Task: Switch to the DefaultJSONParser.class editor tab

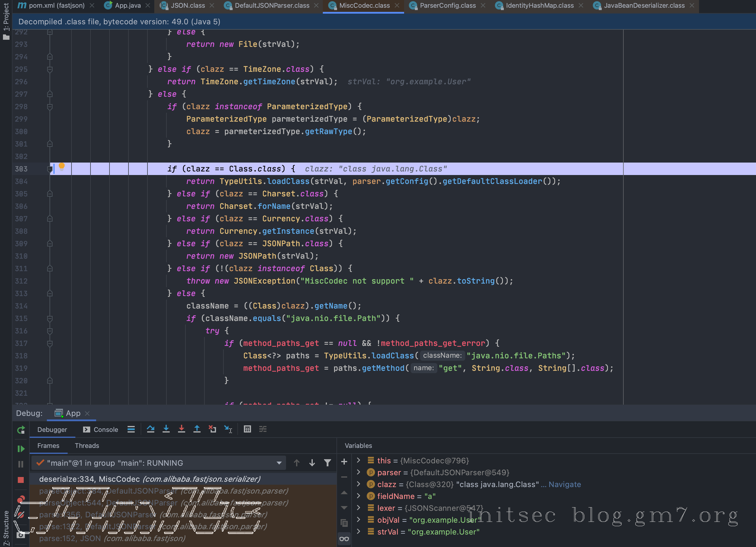Action: (x=272, y=6)
